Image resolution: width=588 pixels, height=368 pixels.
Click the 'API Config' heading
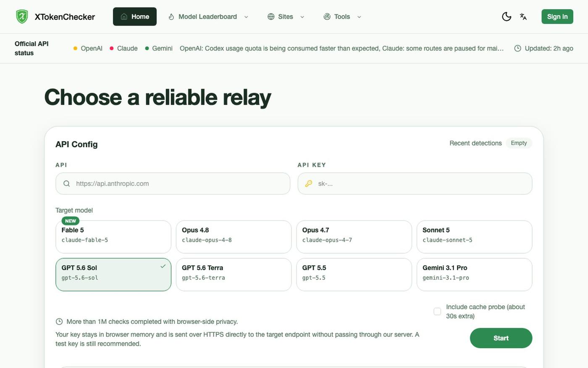point(76,144)
